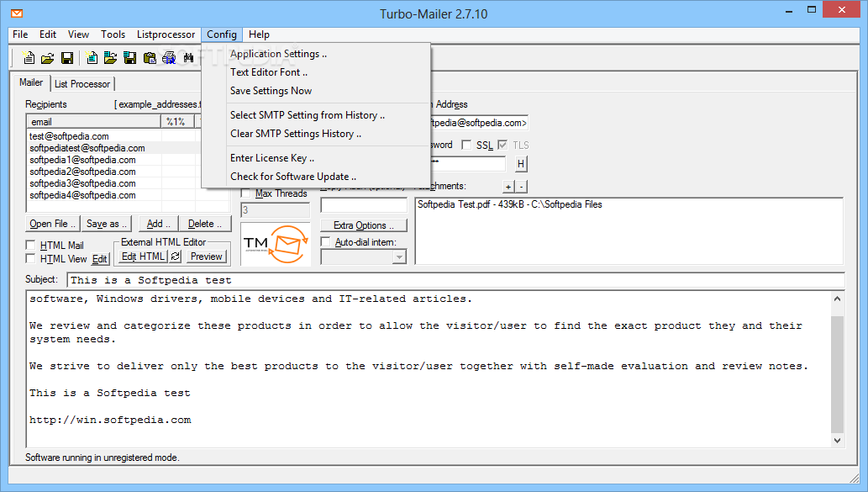Click the message body scrollbar down arrow
868x492 pixels.
click(x=837, y=441)
